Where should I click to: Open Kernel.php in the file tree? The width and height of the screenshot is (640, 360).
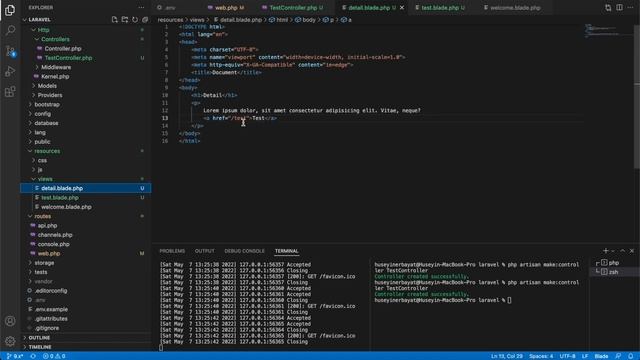[x=55, y=76]
